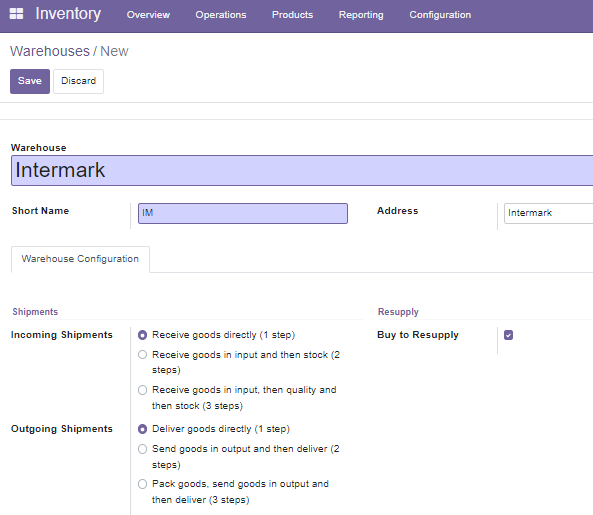Focus the Warehouse name field Intermark
The width and height of the screenshot is (593, 515).
click(x=302, y=171)
